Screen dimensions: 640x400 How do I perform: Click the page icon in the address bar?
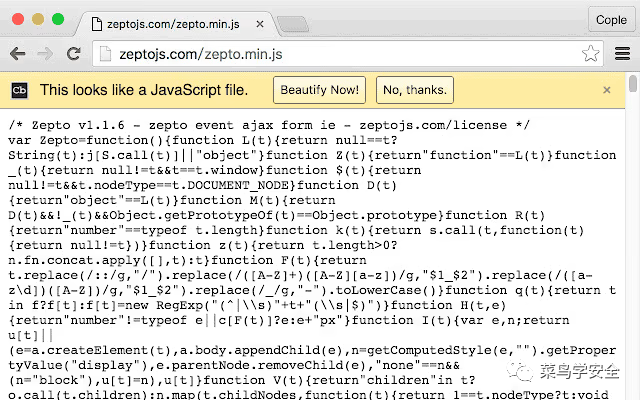click(105, 54)
